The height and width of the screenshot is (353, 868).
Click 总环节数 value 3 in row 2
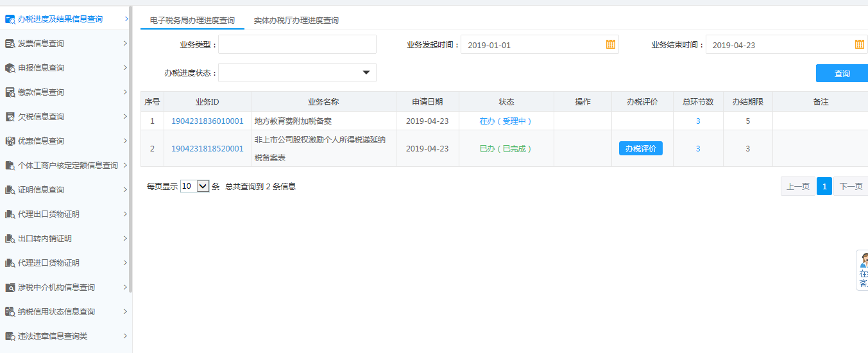(698, 148)
